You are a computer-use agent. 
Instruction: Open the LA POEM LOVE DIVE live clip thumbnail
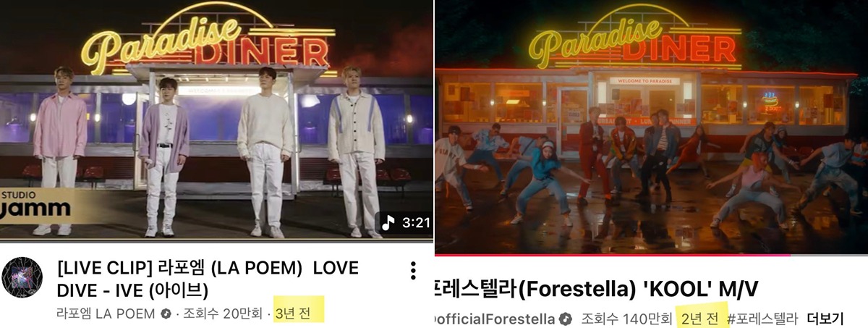coord(216,120)
